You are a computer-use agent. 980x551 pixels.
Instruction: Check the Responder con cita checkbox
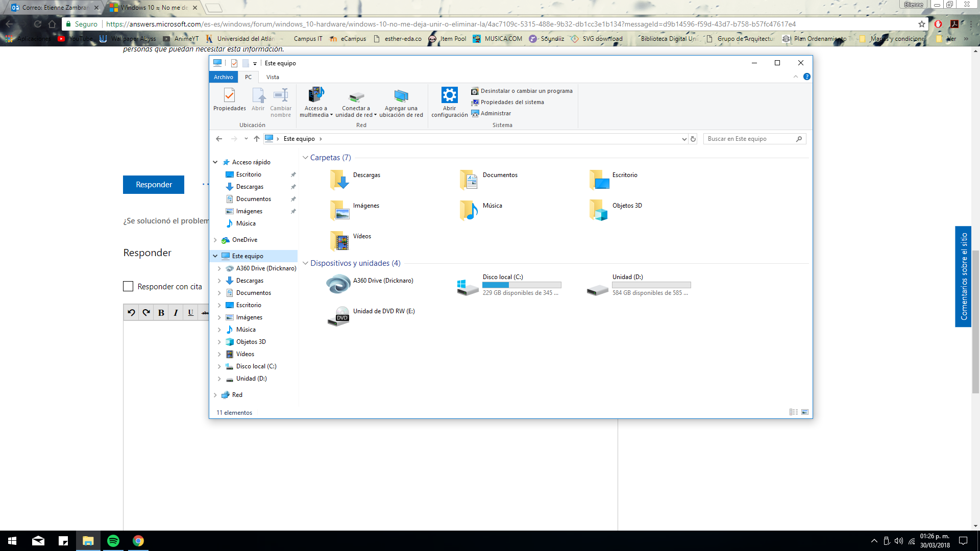128,287
